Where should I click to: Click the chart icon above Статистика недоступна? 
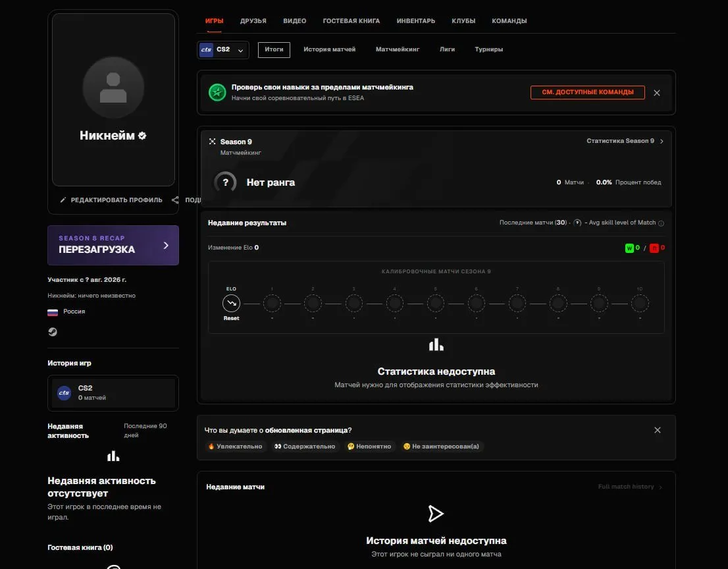436,344
